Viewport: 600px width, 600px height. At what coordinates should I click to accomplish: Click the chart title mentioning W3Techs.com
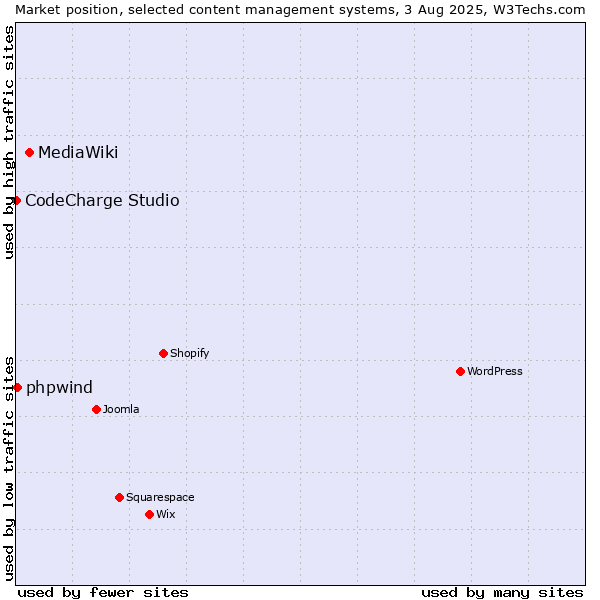coord(300,10)
